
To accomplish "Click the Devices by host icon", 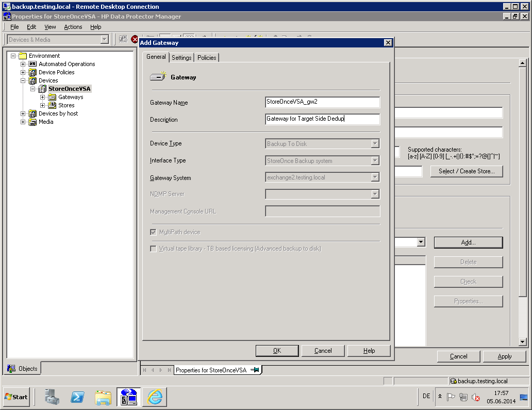I will coord(32,113).
